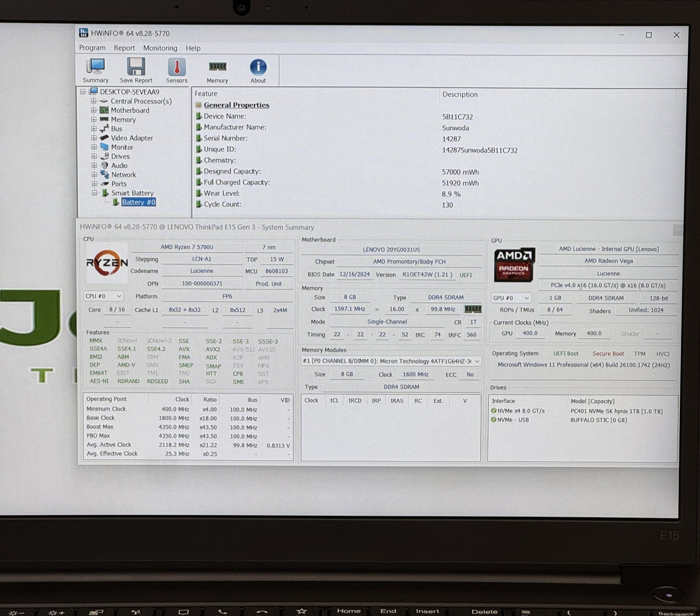Select the Memory tree node
The height and width of the screenshot is (616, 700).
(x=123, y=120)
